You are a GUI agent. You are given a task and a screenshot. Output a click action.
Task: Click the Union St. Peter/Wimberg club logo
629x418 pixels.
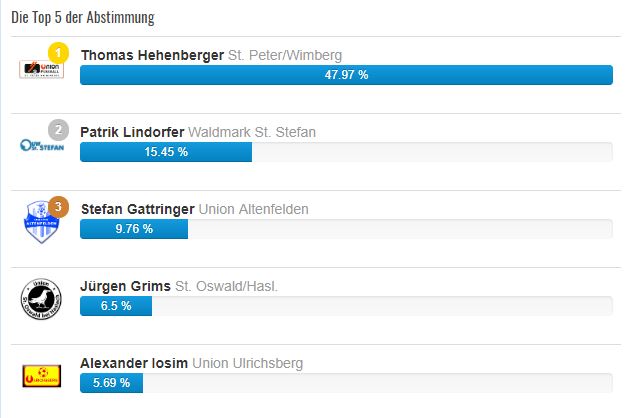[x=42, y=69]
